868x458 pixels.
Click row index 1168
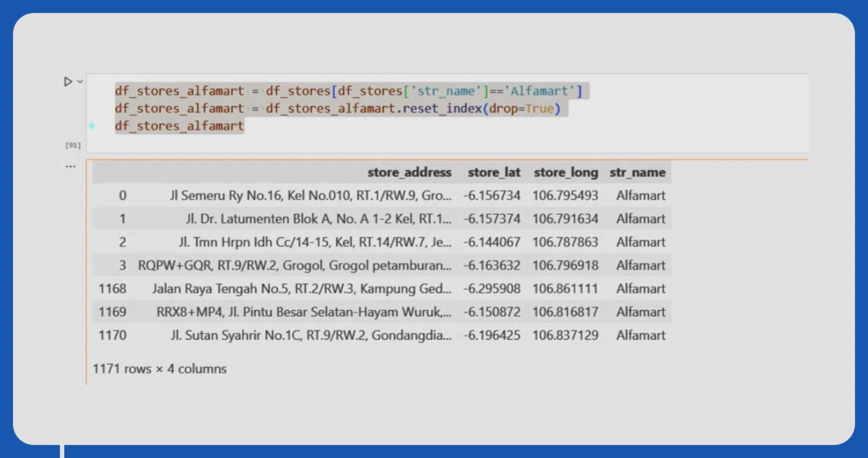tap(113, 289)
